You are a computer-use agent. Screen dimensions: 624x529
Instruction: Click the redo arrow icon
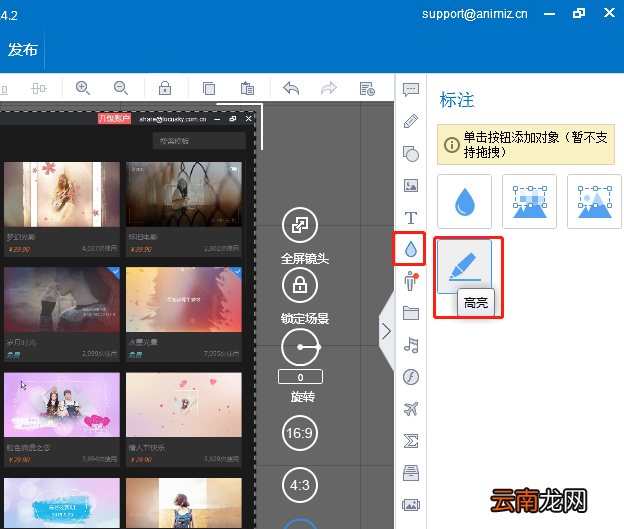pyautogui.click(x=329, y=88)
